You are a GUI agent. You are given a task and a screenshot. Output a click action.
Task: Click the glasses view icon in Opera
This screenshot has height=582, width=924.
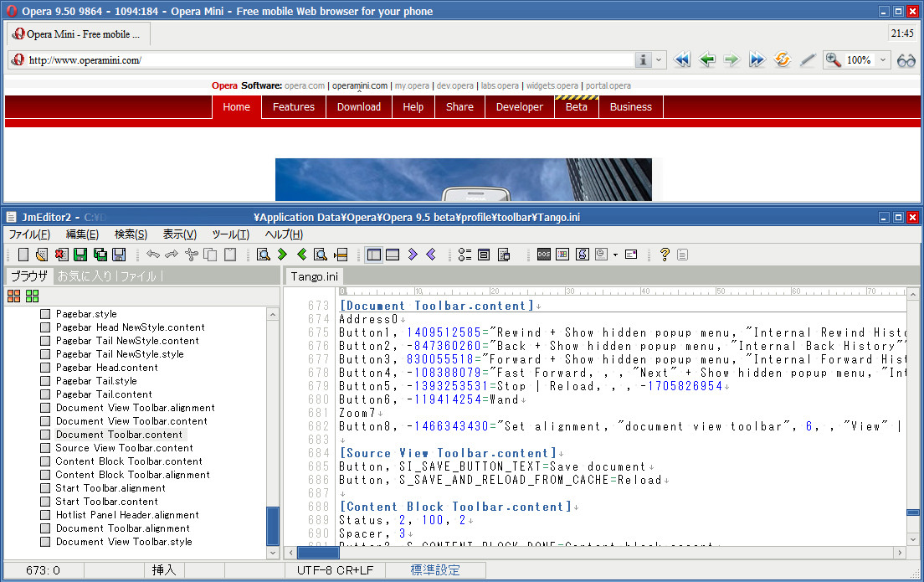(906, 60)
